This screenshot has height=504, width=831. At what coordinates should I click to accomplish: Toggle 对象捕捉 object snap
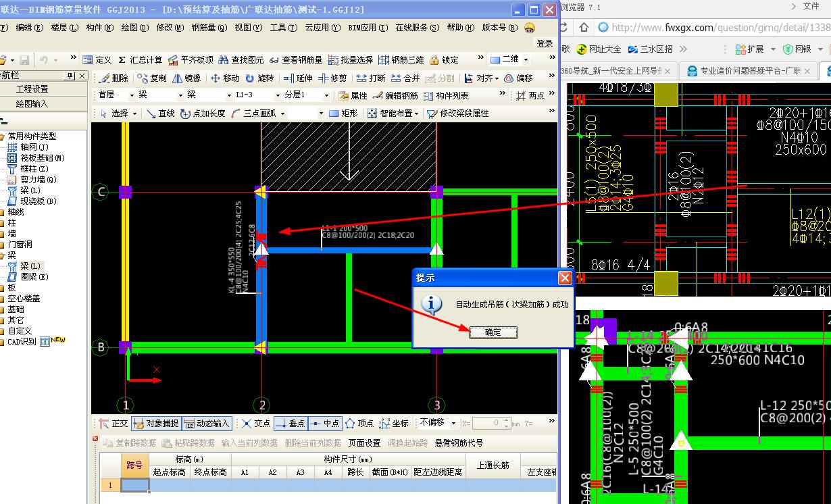coord(156,424)
